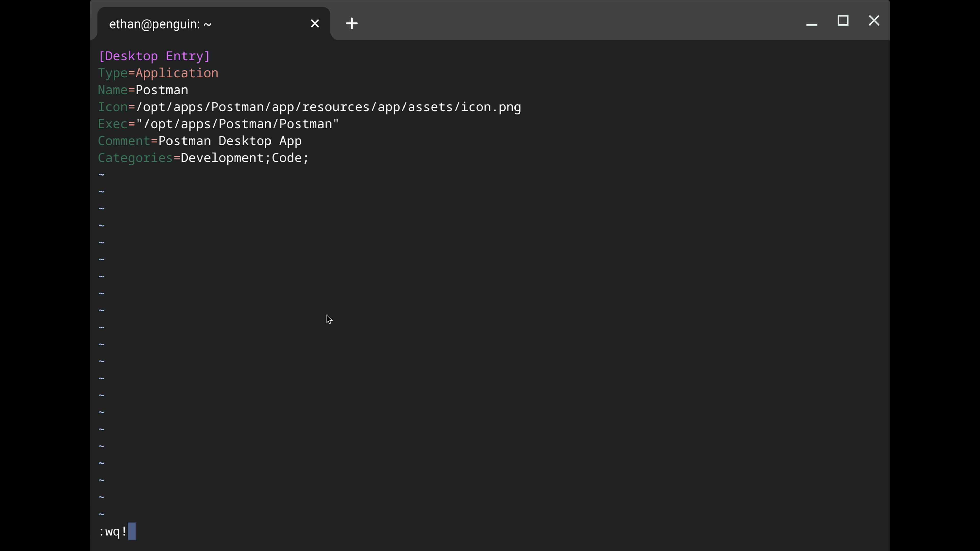
Task: Click the Categories=Development;Code; line
Action: [203, 158]
